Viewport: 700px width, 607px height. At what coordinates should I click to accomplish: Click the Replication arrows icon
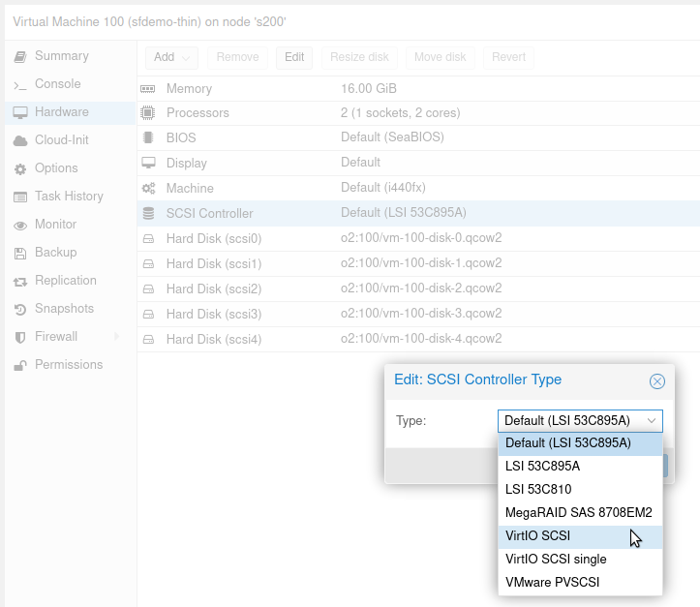(x=20, y=282)
